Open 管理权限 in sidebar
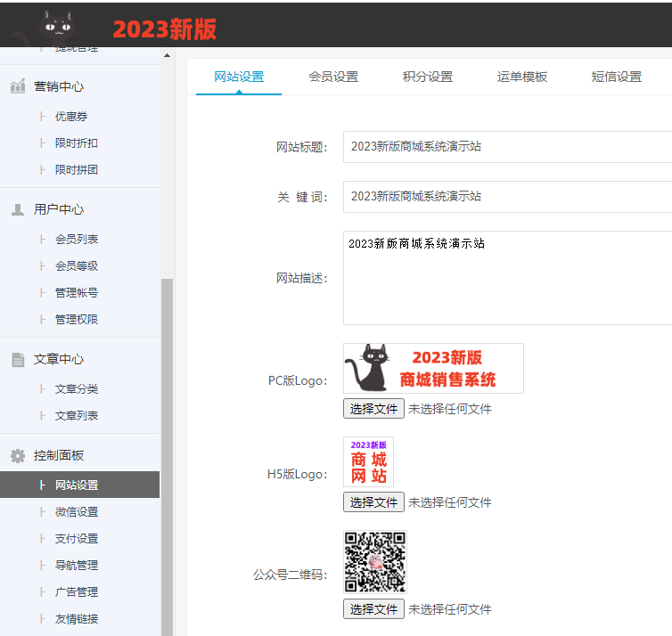672x636 pixels. [77, 319]
